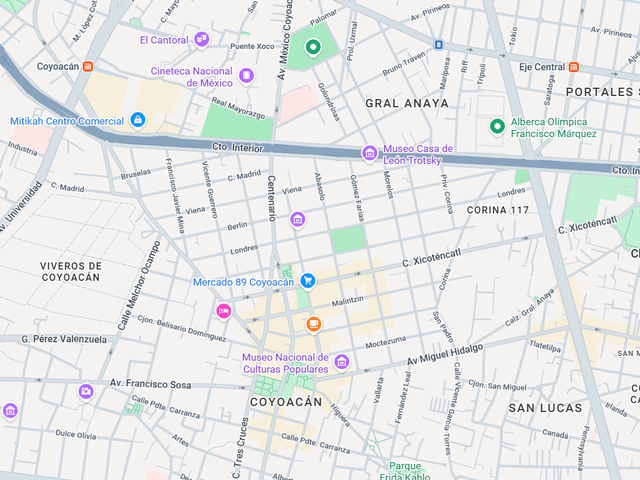Click the purple museum pin near Viena street
This screenshot has width=640, height=480.
point(298,220)
